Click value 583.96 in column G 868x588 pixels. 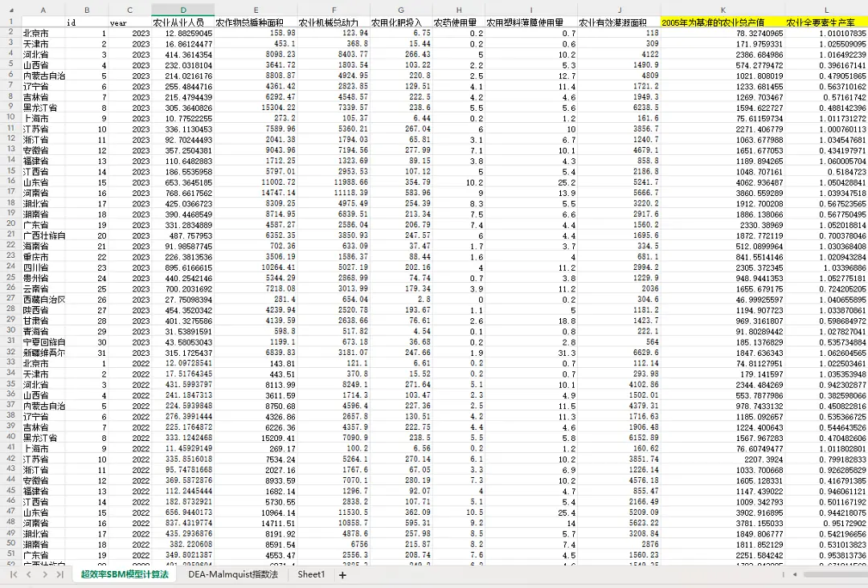[x=401, y=193]
